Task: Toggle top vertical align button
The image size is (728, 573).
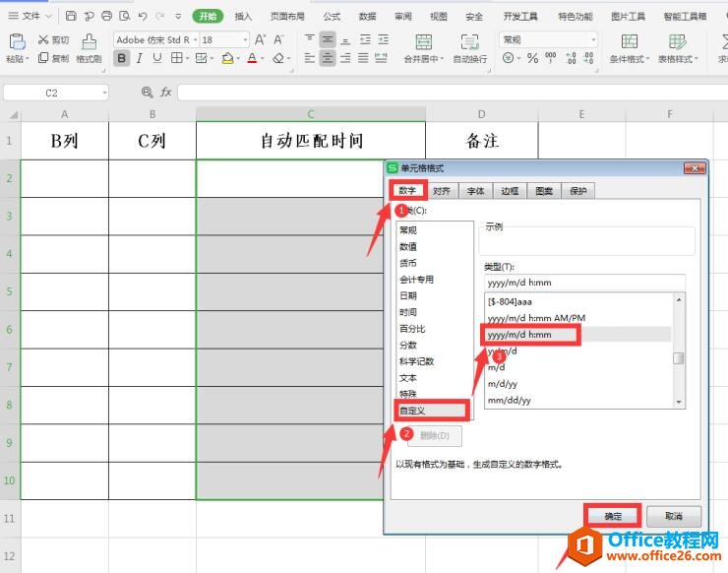Action: tap(309, 39)
